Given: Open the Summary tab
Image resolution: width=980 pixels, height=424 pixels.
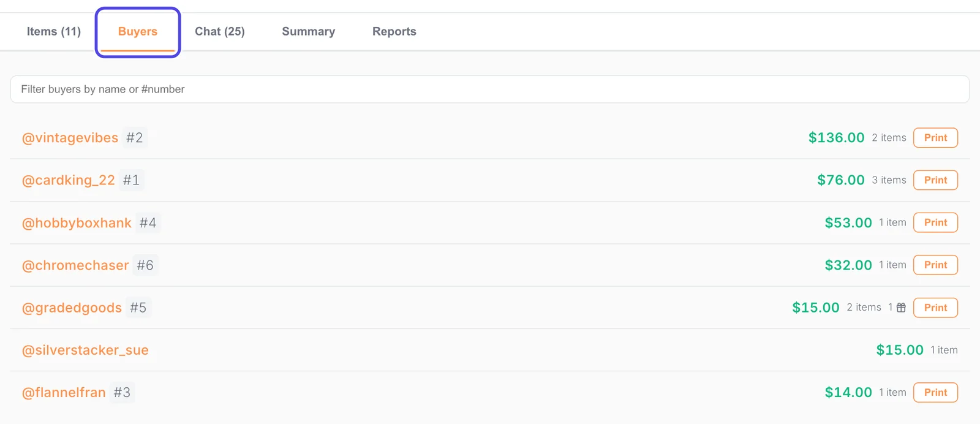Looking at the screenshot, I should [x=309, y=31].
